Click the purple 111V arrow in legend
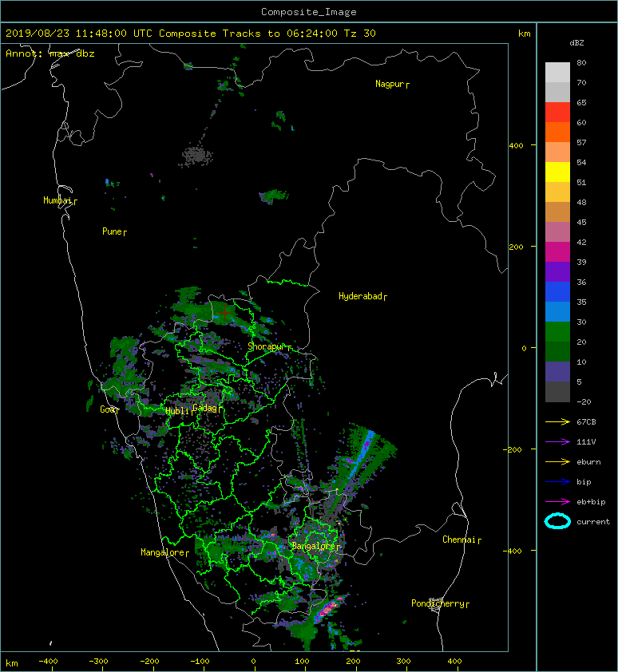The width and height of the screenshot is (618, 672). point(557,442)
